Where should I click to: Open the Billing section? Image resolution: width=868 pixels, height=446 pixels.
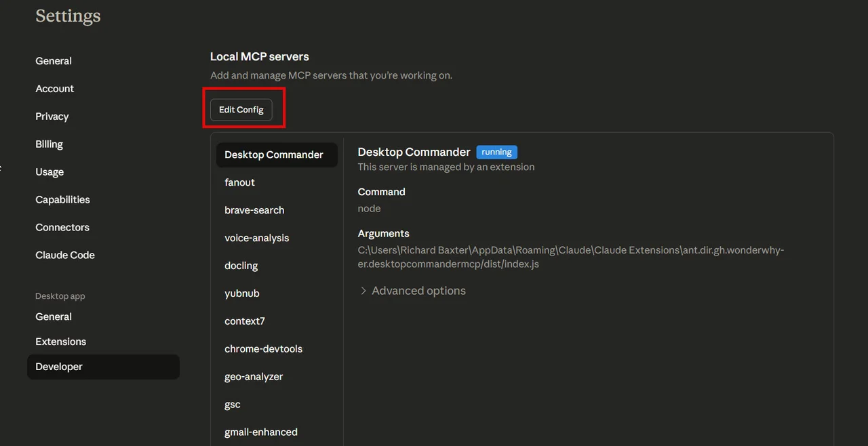49,144
